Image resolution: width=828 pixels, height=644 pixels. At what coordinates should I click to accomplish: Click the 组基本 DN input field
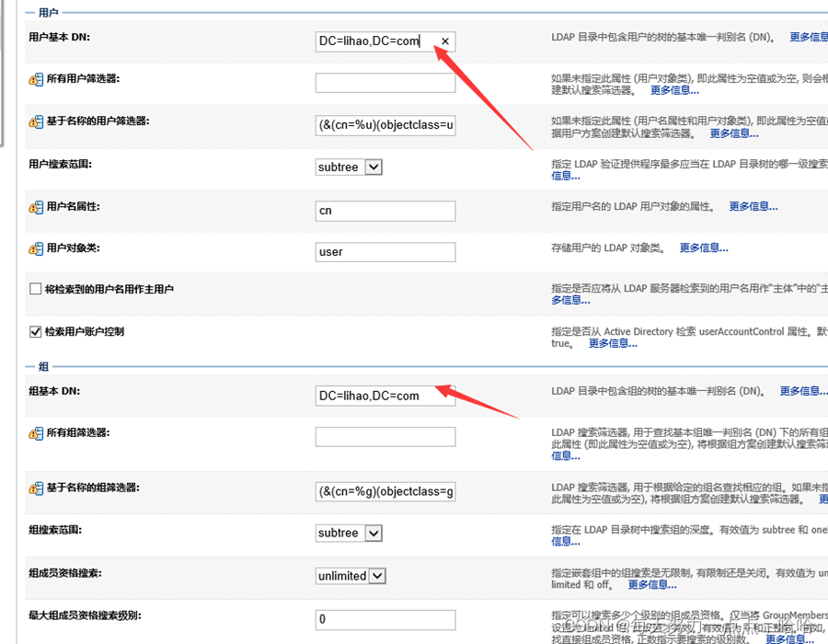pos(385,395)
